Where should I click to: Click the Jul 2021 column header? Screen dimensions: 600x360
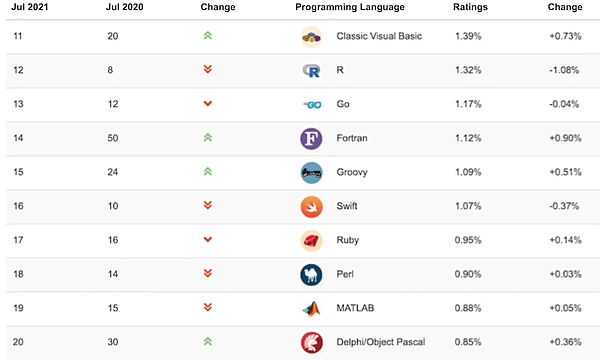point(30,7)
